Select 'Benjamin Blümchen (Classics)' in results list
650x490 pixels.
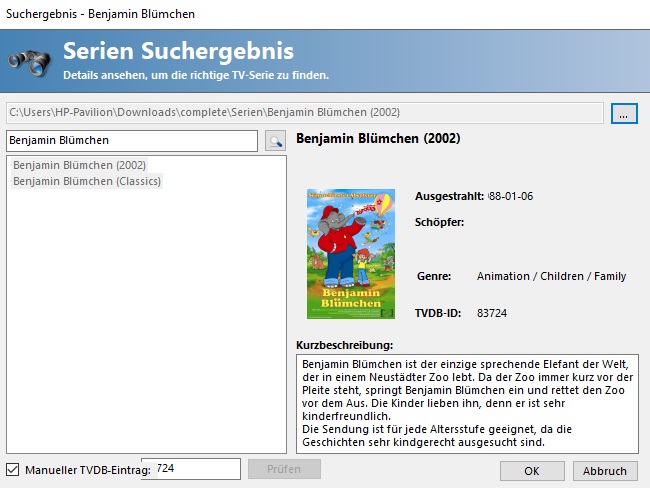click(x=87, y=181)
